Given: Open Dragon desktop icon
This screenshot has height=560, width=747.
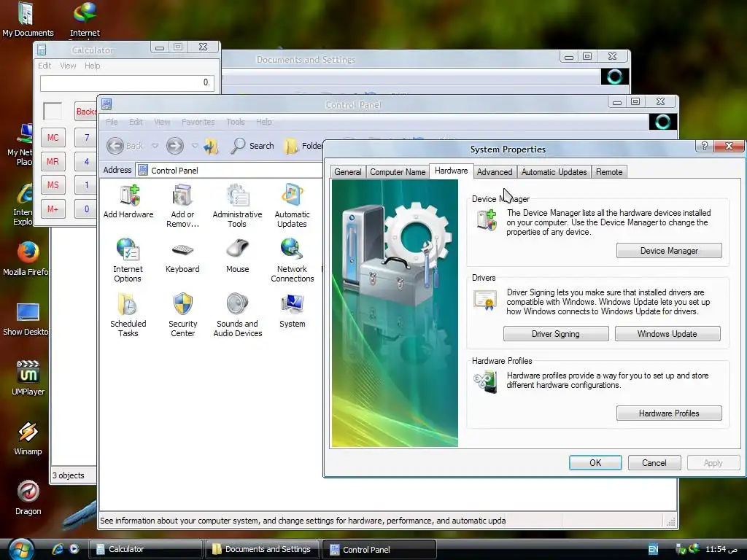Looking at the screenshot, I should pos(28,498).
